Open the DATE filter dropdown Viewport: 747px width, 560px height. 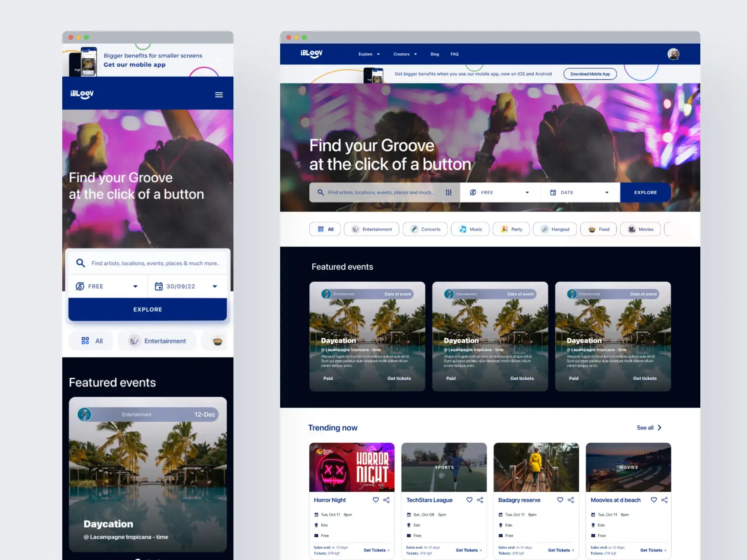click(580, 192)
